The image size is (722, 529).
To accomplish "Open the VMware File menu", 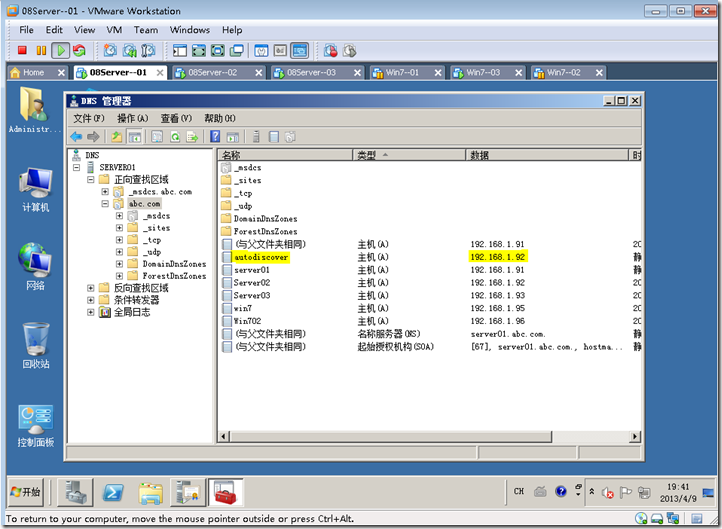I will pyautogui.click(x=26, y=30).
